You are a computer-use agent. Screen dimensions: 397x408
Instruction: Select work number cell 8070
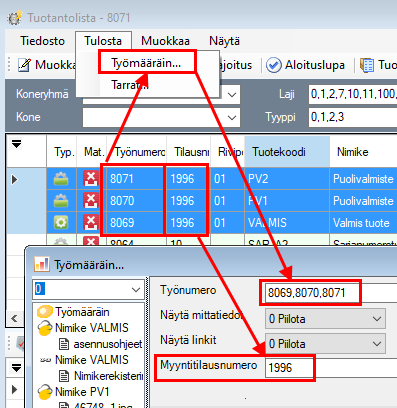[x=136, y=201]
